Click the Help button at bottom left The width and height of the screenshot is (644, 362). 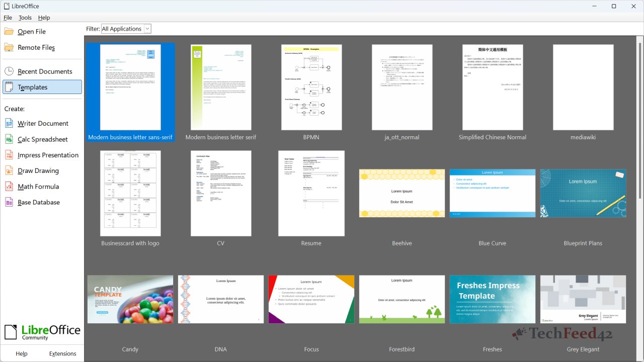22,353
